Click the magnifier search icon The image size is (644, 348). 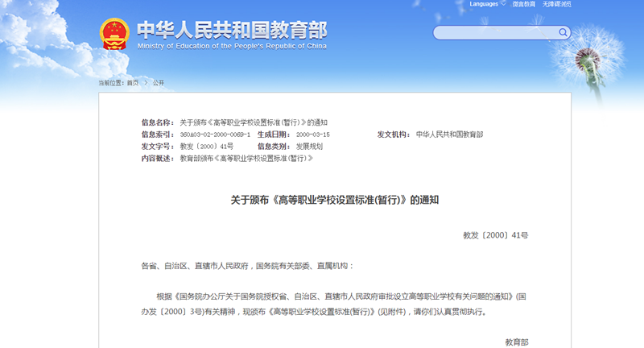point(563,32)
